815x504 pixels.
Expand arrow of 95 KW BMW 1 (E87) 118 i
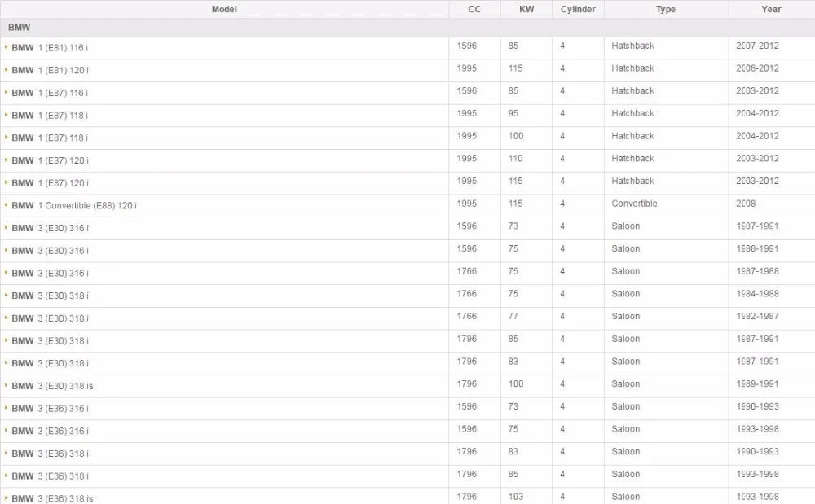pyautogui.click(x=6, y=115)
